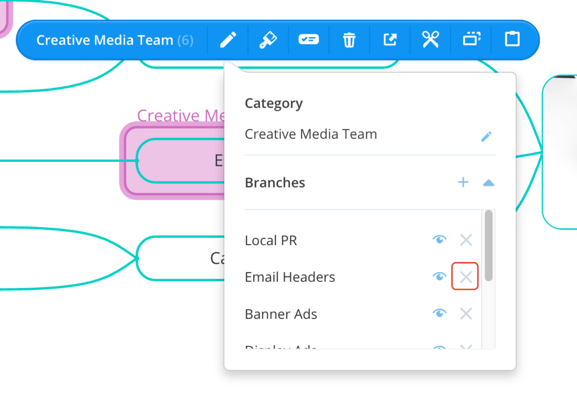Collapse the Branches section
The height and width of the screenshot is (393, 577).
coord(488,183)
